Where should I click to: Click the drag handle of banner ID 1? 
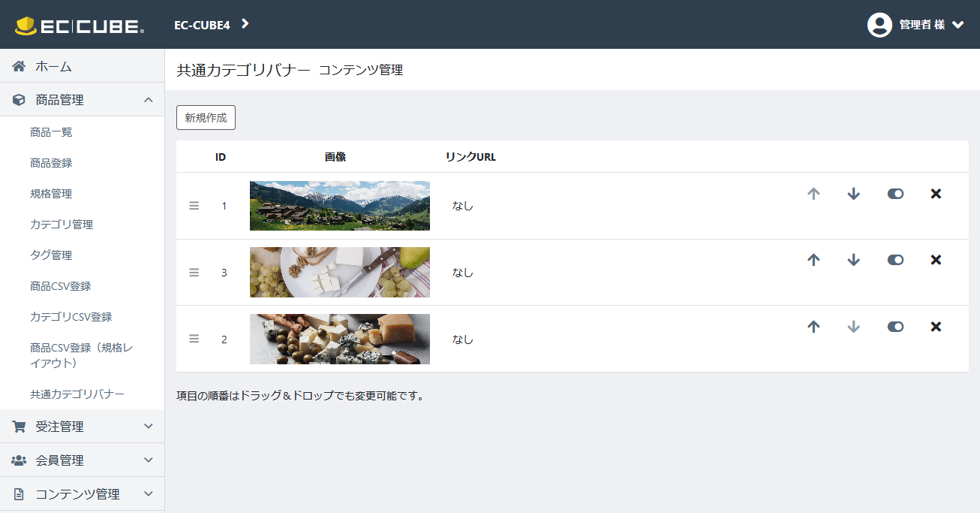tap(194, 206)
